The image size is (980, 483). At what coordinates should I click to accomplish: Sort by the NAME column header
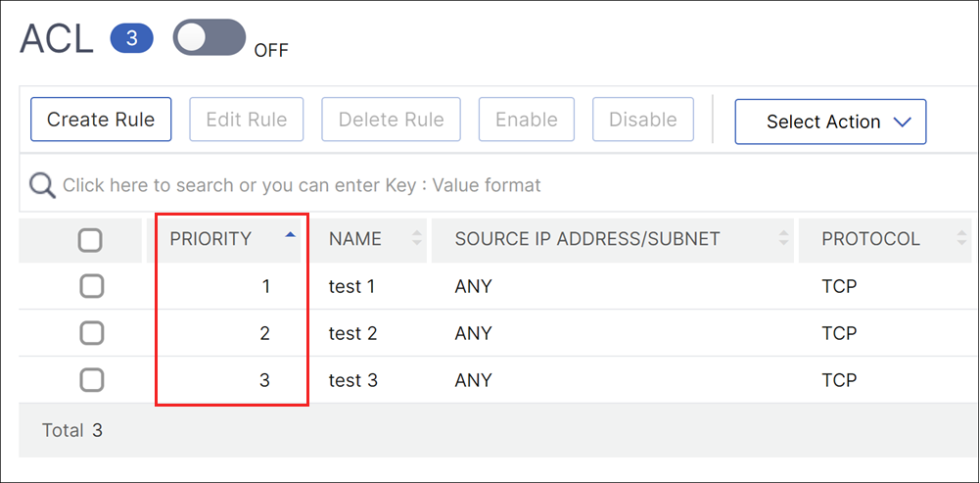tap(368, 239)
